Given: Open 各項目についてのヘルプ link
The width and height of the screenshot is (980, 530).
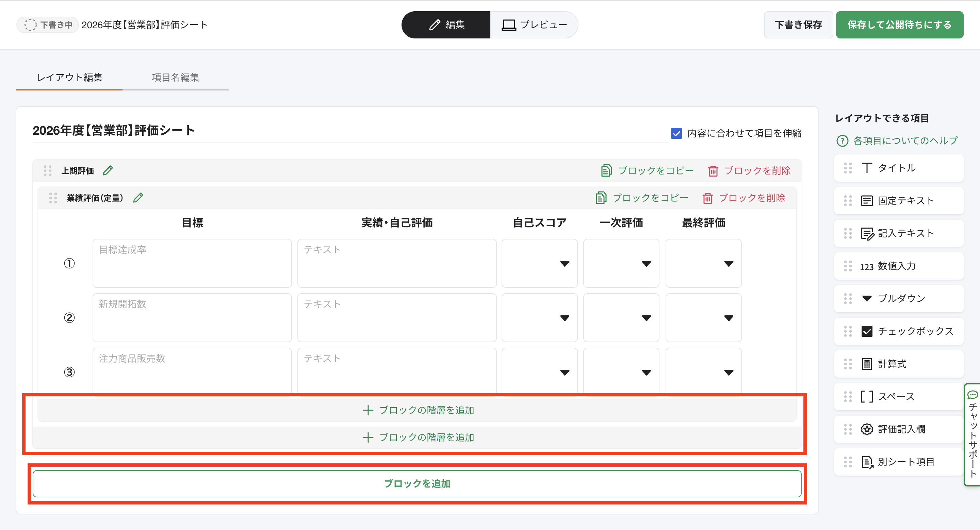Looking at the screenshot, I should (x=897, y=141).
